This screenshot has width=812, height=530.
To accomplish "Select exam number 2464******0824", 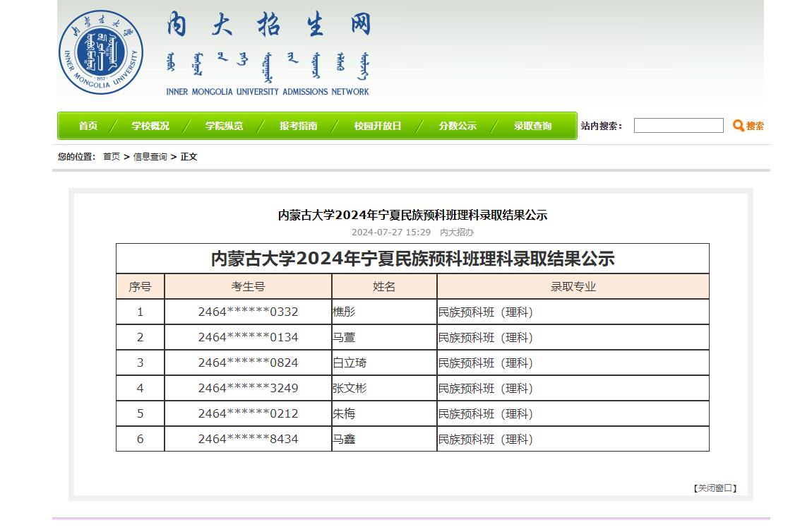I will (x=248, y=363).
